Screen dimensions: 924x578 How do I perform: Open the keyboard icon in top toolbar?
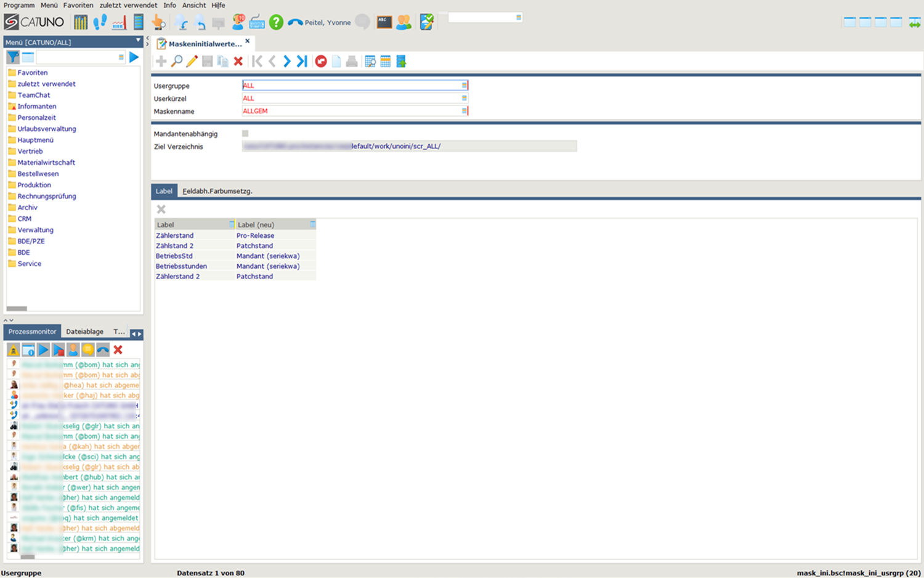coord(257,22)
